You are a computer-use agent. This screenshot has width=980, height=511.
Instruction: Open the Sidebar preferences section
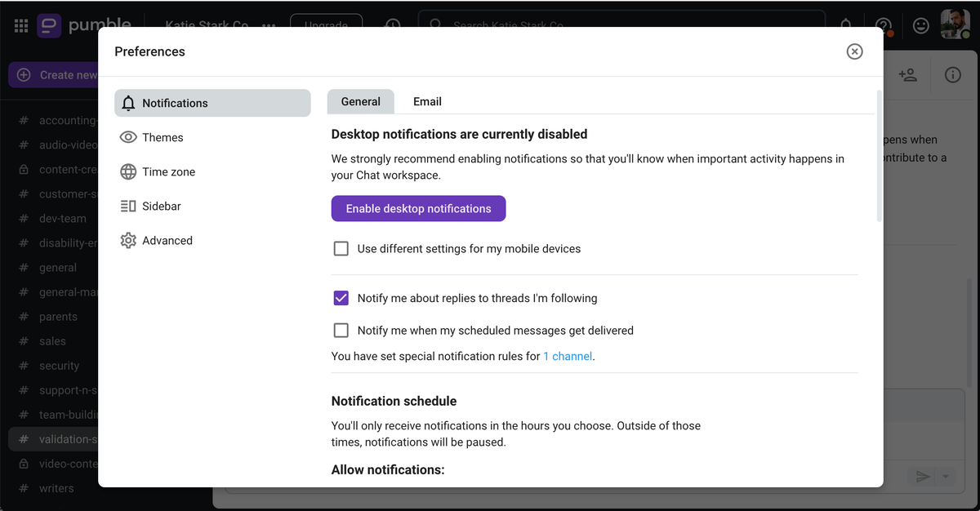161,206
